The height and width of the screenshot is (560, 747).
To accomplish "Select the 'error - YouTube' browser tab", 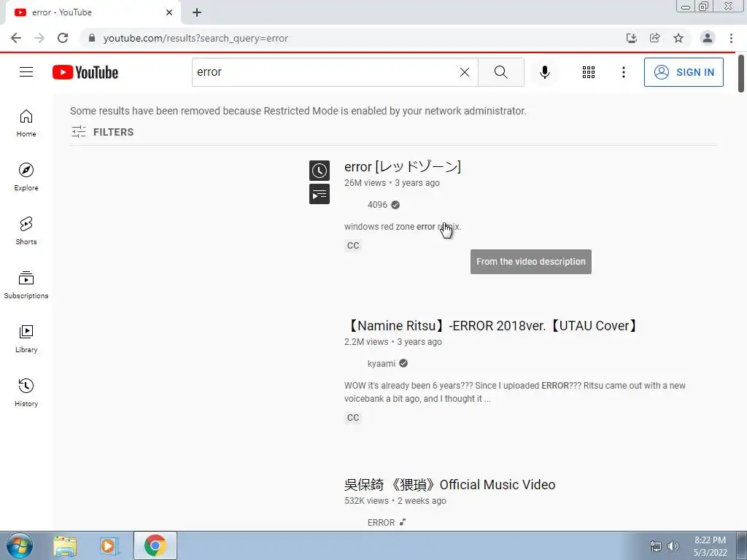I will (93, 13).
